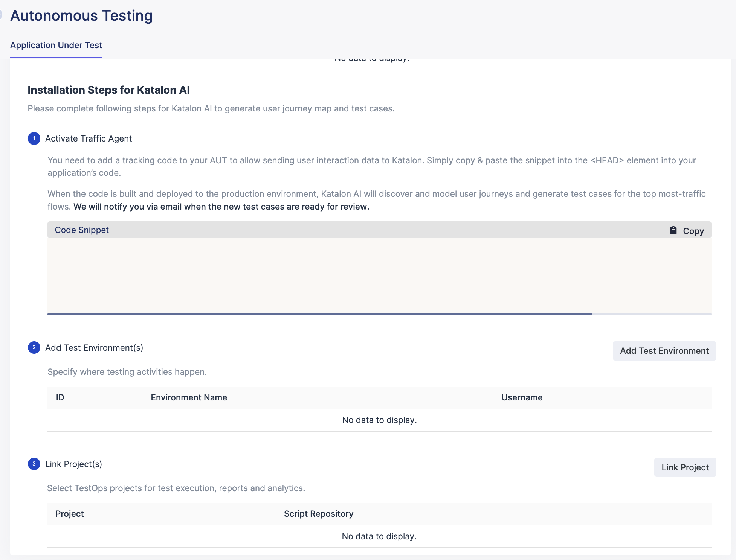The image size is (736, 560).
Task: Click the Environment Name column header
Action: [x=189, y=397]
